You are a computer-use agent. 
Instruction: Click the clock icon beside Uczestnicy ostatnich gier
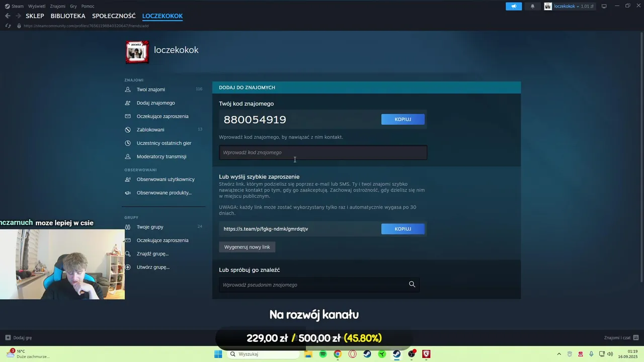tap(128, 143)
